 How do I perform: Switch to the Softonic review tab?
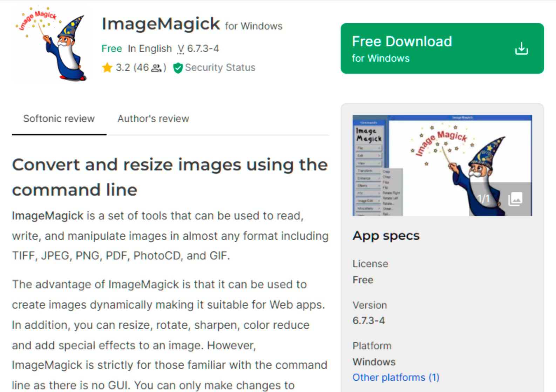tap(59, 119)
